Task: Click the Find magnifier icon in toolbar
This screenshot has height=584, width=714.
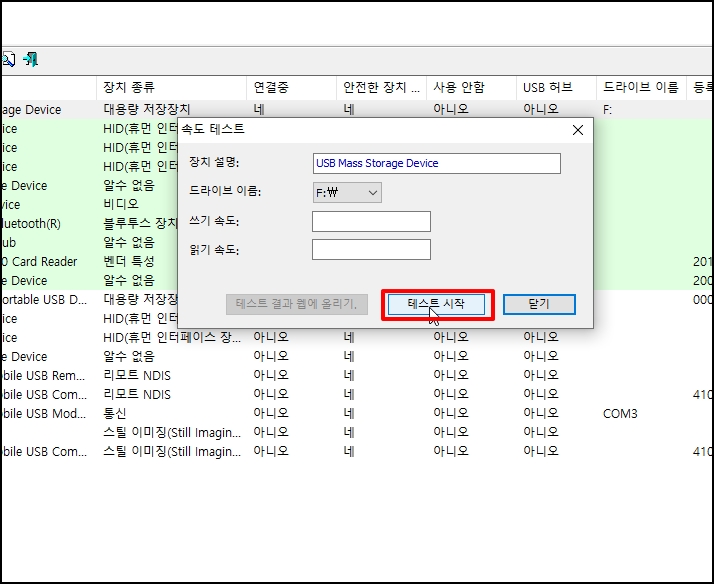Action: click(x=8, y=60)
